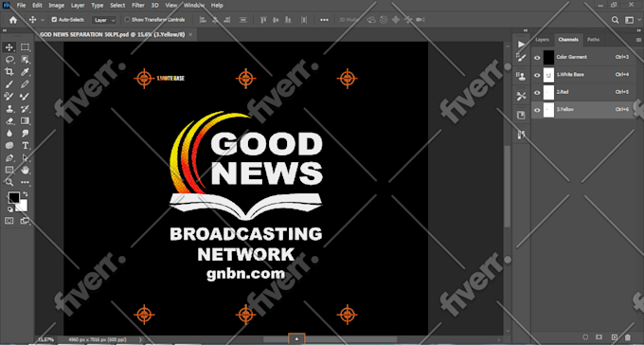The height and width of the screenshot is (345, 644).
Task: Open Auto-Select Layer dropdown
Action: click(104, 20)
